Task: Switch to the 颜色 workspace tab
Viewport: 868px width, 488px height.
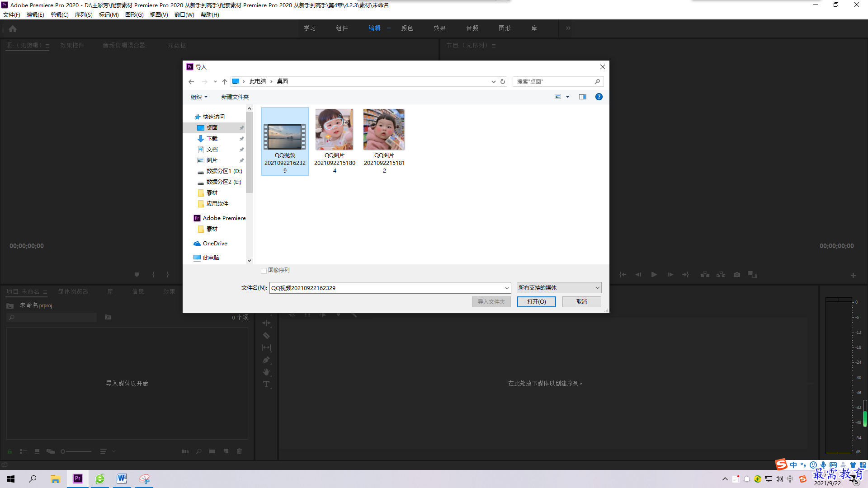Action: pyautogui.click(x=407, y=28)
